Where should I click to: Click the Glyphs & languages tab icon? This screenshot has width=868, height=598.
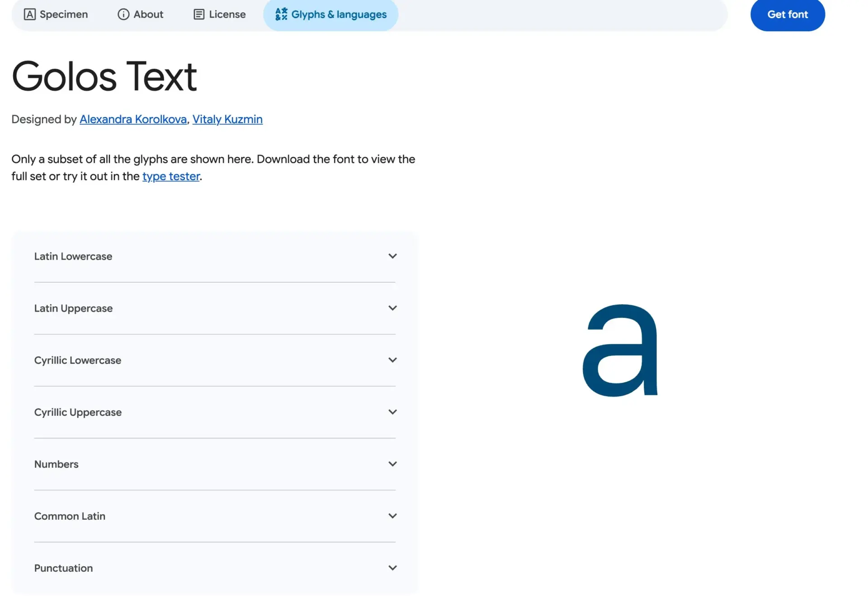pyautogui.click(x=281, y=14)
